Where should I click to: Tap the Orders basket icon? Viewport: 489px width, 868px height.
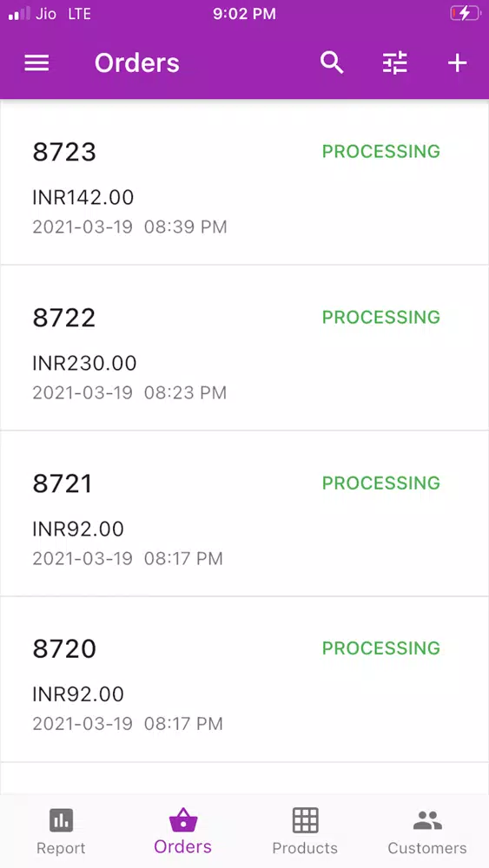click(182, 819)
